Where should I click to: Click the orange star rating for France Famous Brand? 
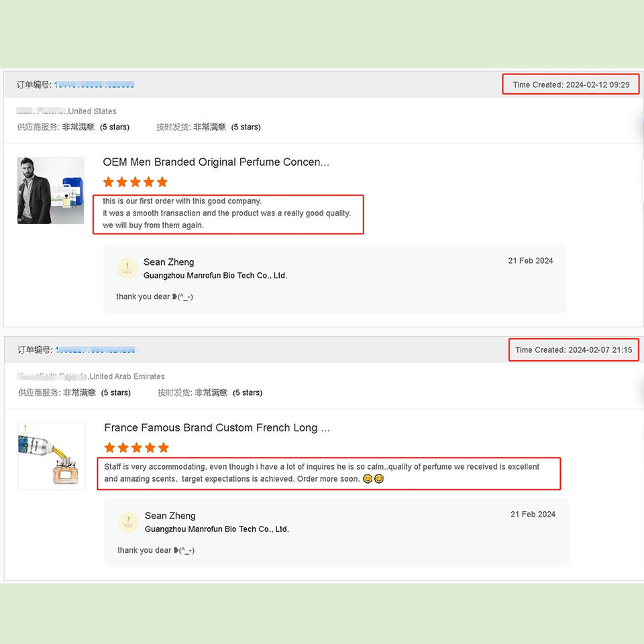coord(136,447)
